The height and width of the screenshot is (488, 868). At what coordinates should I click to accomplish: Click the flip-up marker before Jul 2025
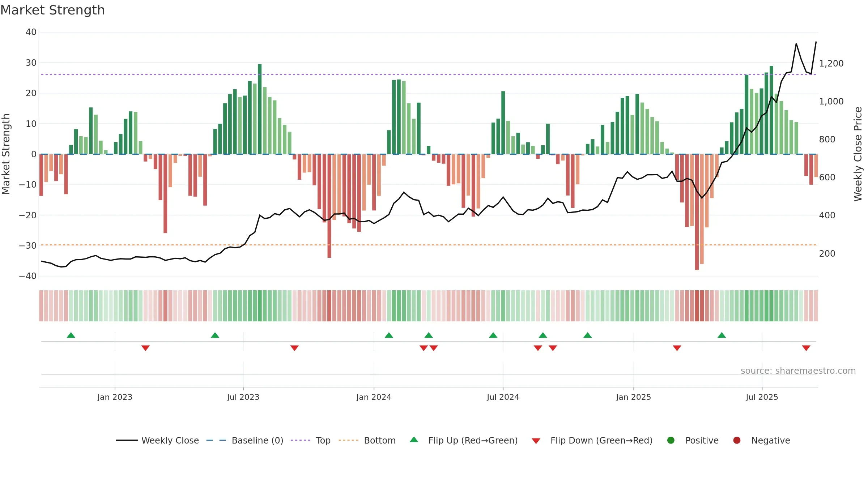tap(722, 335)
